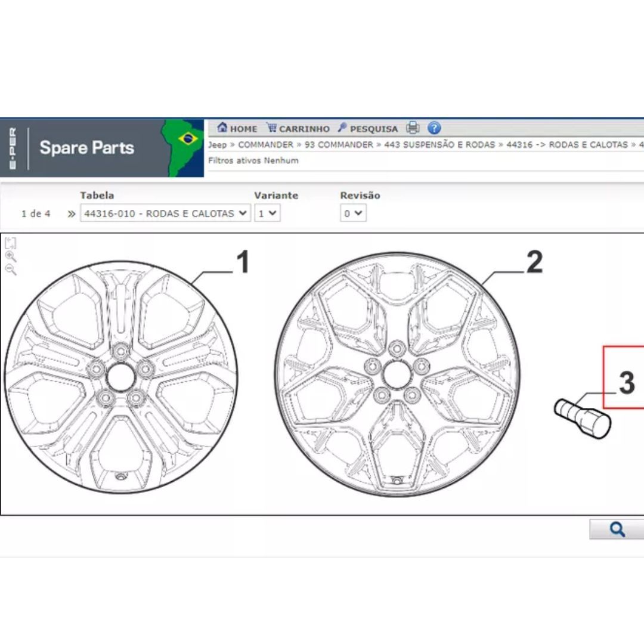The width and height of the screenshot is (644, 644).
Task: Open the Tabela dropdown showing 44316-010
Action: 166,213
